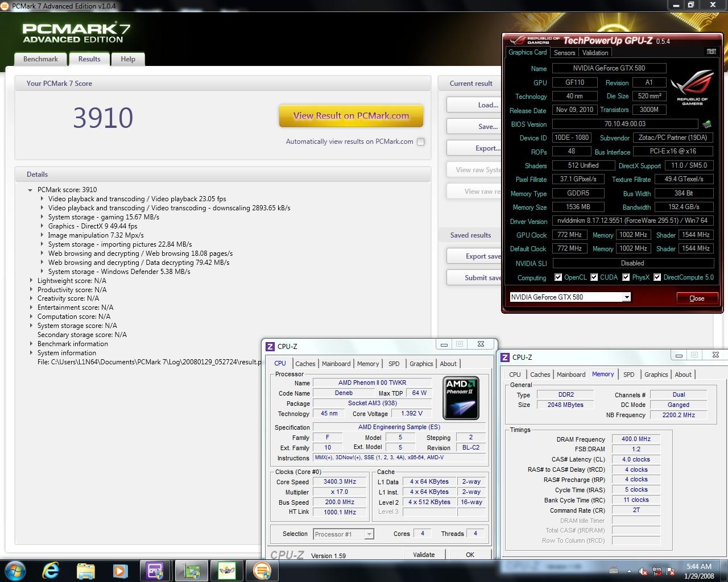Click the OK button in CPU-Z

[470, 555]
